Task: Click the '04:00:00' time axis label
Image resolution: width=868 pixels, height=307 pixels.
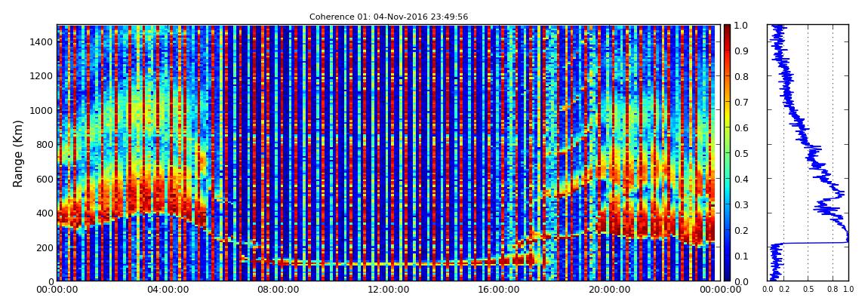Action: point(166,290)
